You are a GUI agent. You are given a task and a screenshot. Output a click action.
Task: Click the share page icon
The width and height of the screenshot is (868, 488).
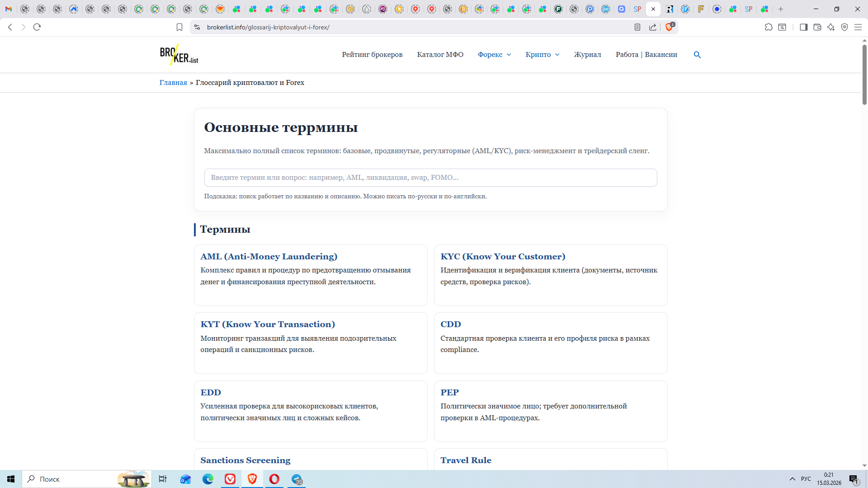[x=653, y=27]
